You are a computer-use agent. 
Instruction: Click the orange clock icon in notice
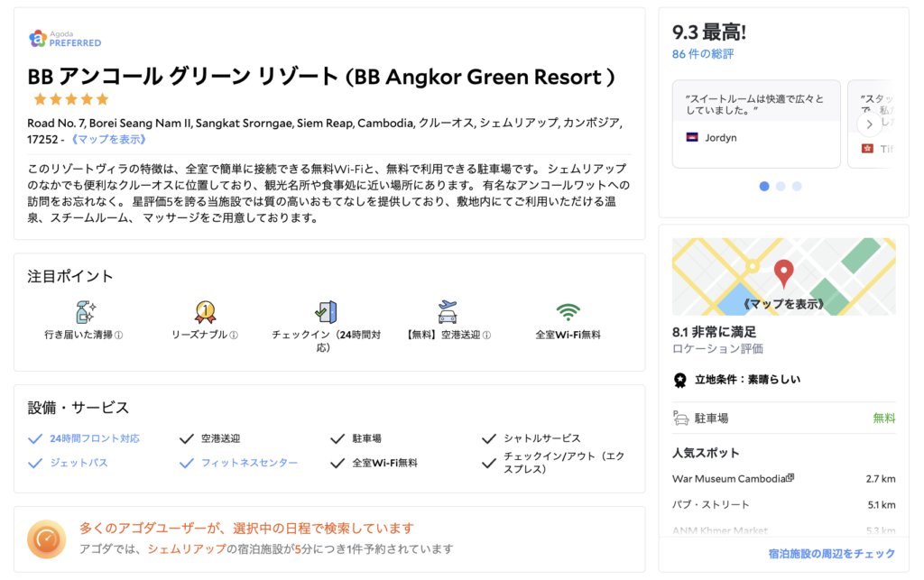tap(46, 539)
